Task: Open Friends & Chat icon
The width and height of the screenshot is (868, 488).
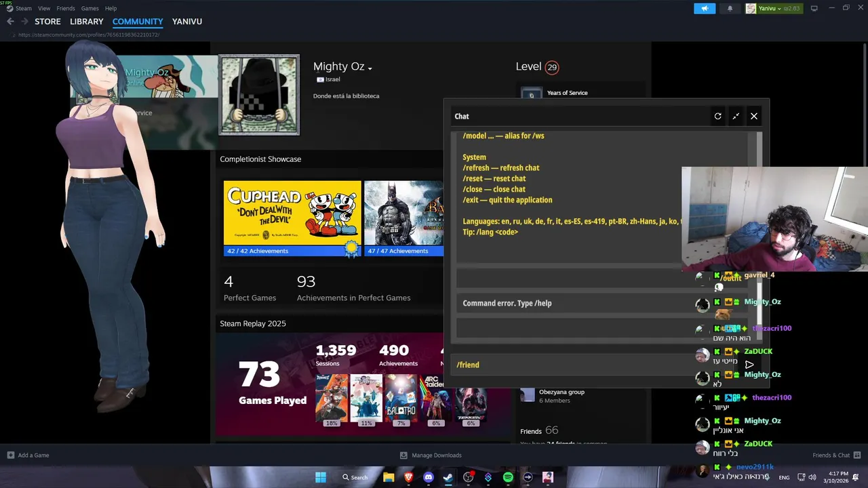Action: tap(857, 455)
